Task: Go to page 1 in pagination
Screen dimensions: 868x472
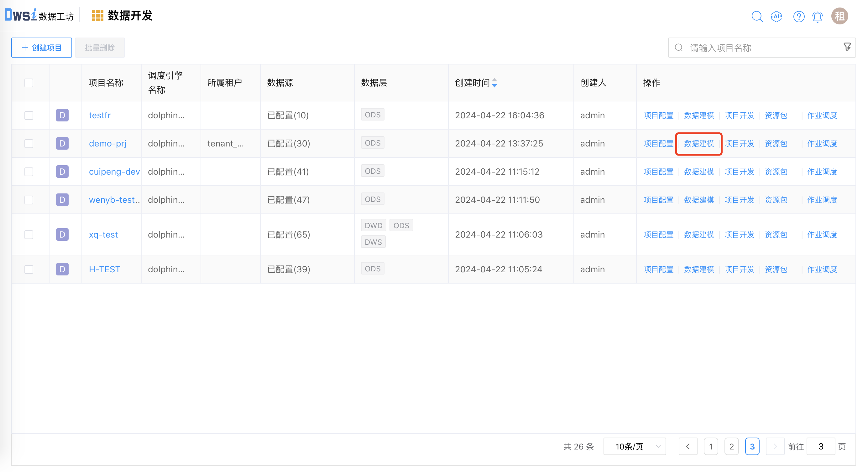Action: [x=711, y=446]
